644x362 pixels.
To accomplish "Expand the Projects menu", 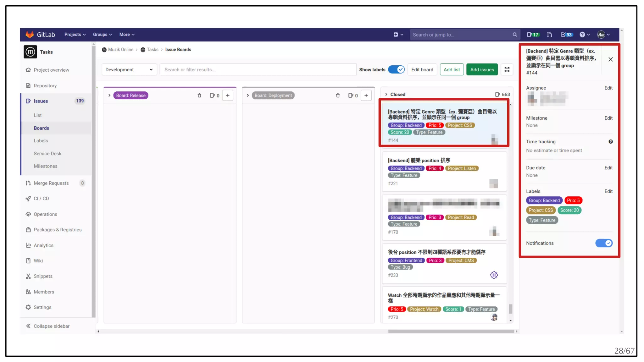I will tap(75, 35).
